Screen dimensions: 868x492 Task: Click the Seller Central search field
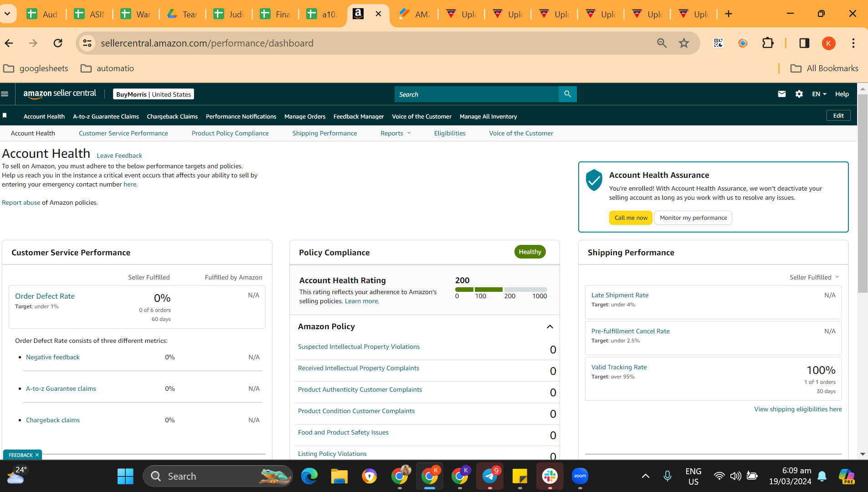[477, 94]
